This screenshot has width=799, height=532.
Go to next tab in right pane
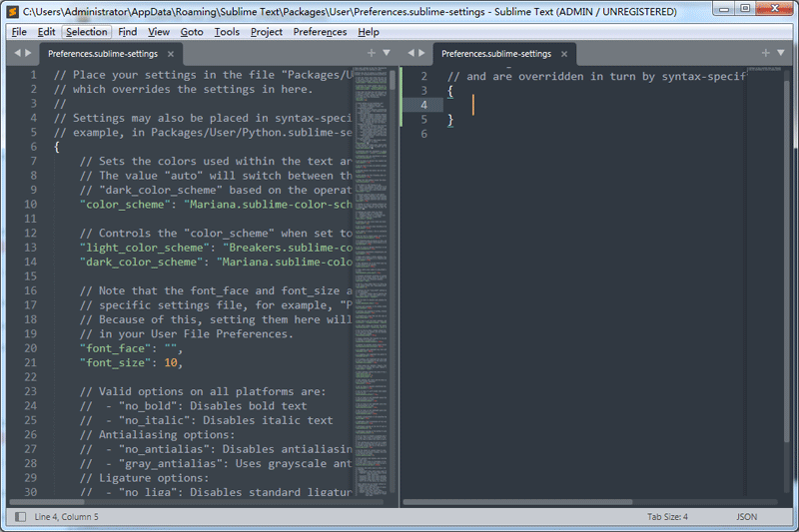point(422,53)
